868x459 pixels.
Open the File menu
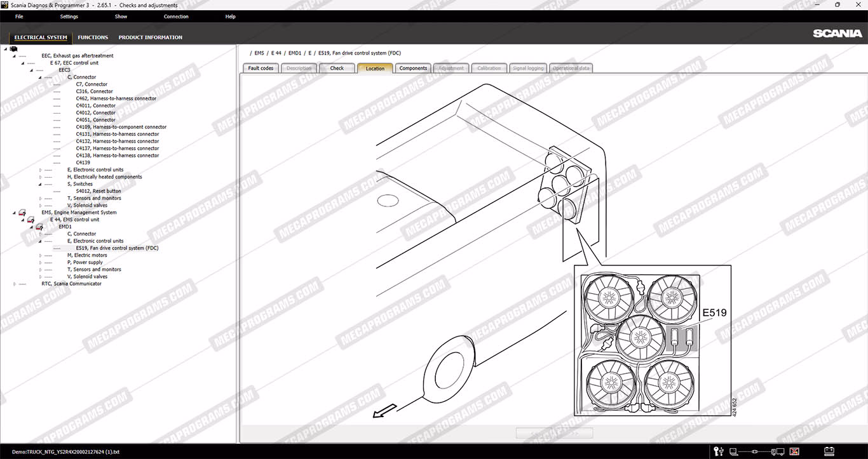click(x=19, y=17)
